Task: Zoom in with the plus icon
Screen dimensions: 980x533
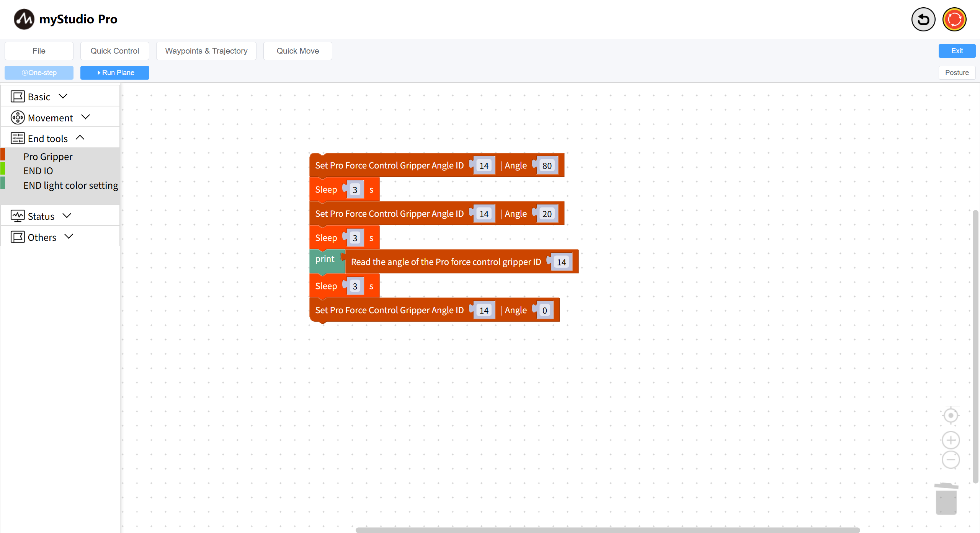Action: click(951, 440)
